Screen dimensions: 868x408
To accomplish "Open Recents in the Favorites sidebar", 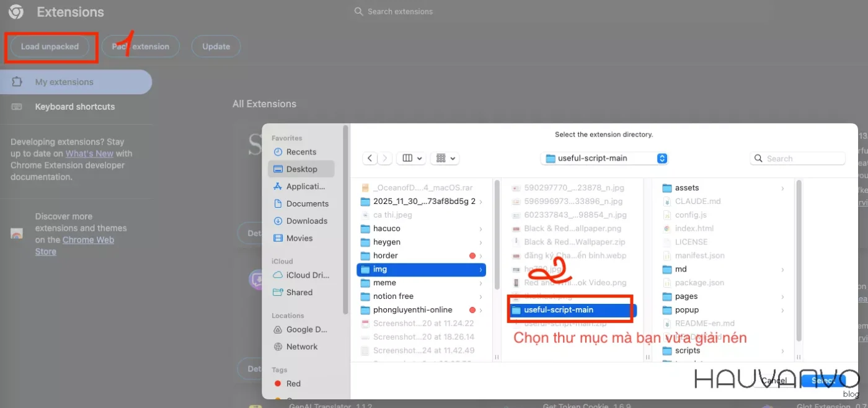I will [301, 152].
